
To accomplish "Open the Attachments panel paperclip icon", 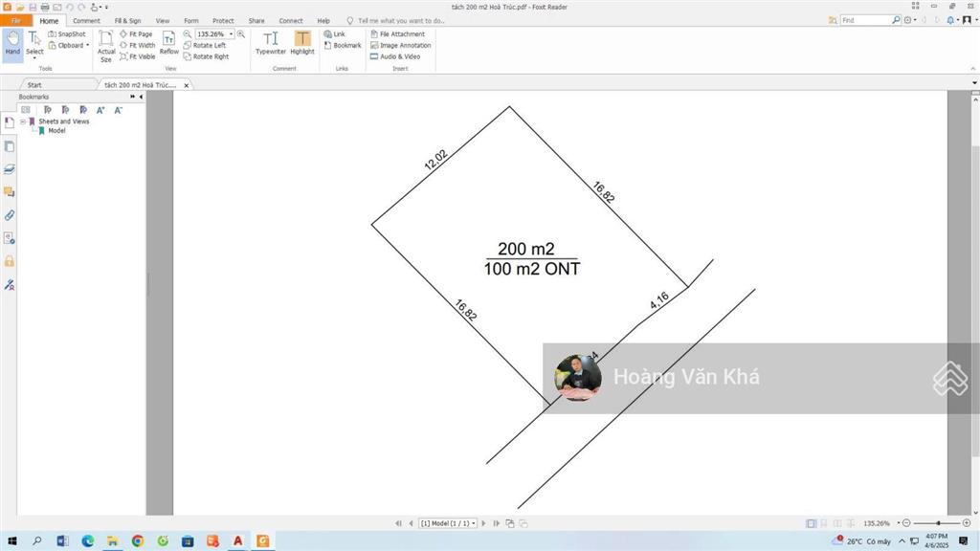I will (x=10, y=215).
